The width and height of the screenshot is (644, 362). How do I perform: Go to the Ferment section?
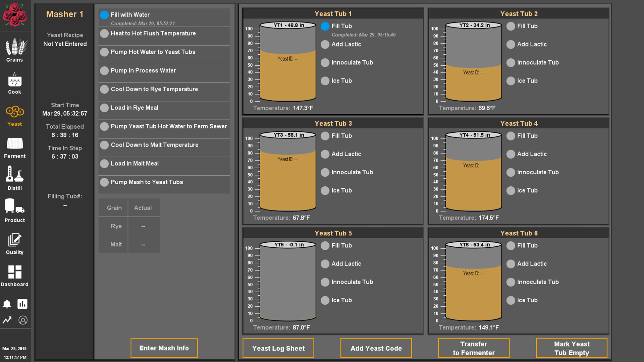tap(15, 148)
